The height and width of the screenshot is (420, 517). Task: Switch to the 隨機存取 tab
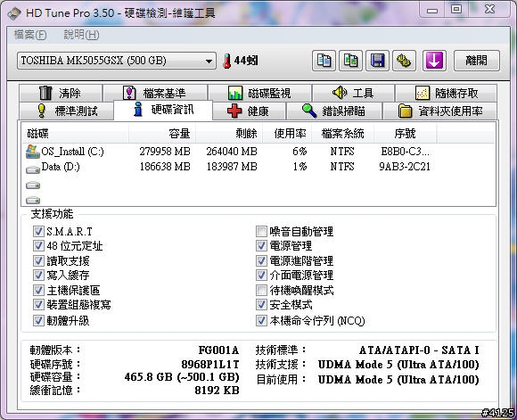tap(446, 93)
